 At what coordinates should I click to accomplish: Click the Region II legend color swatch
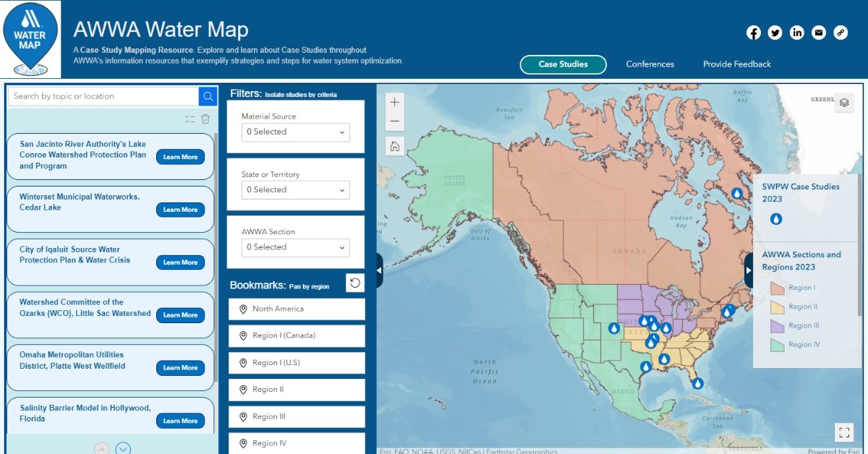pyautogui.click(x=777, y=307)
